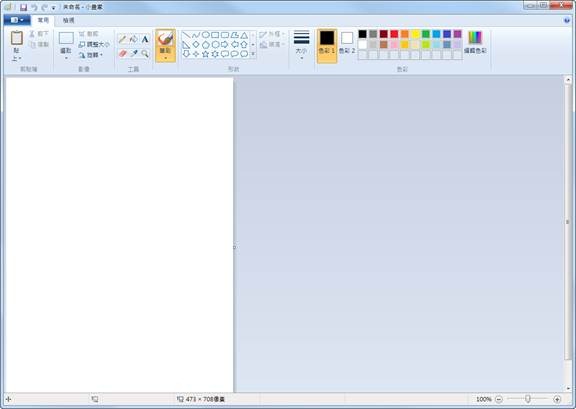Choose the Five-point star shape

206,54
